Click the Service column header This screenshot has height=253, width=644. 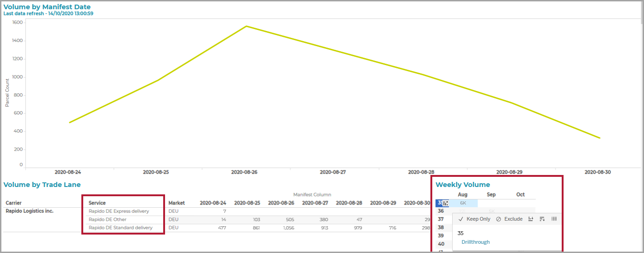point(97,203)
